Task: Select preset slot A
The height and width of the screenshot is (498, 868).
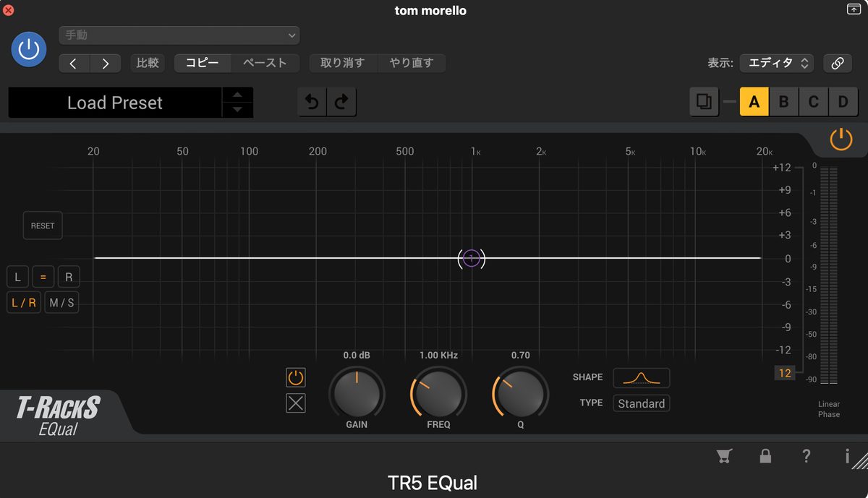Action: pyautogui.click(x=754, y=102)
